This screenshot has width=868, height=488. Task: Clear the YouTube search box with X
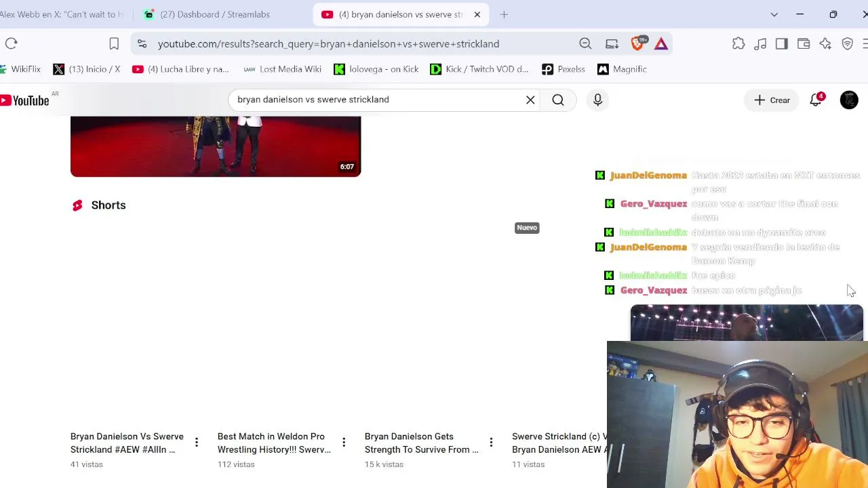[x=530, y=100]
